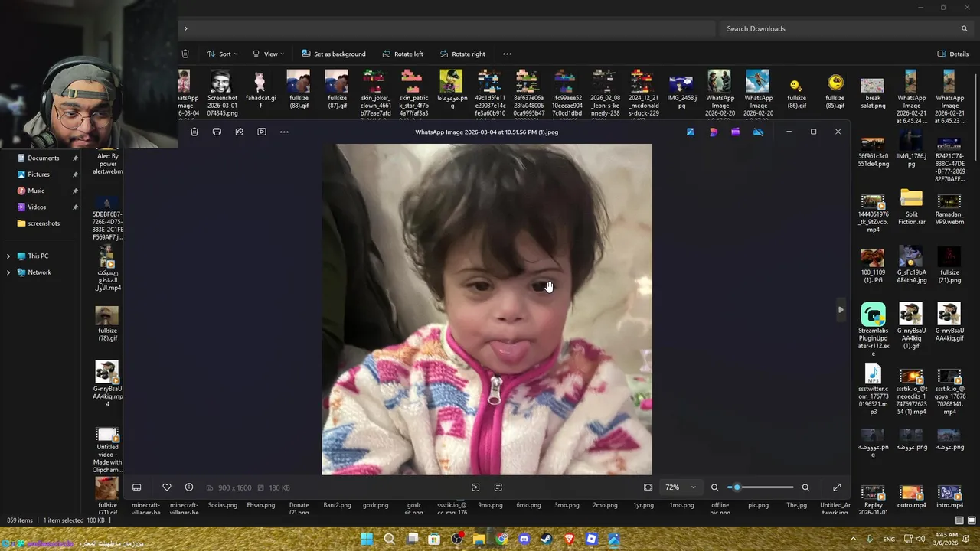Click Rotate right in Explorer toolbar
The width and height of the screenshot is (980, 551).
pos(462,54)
